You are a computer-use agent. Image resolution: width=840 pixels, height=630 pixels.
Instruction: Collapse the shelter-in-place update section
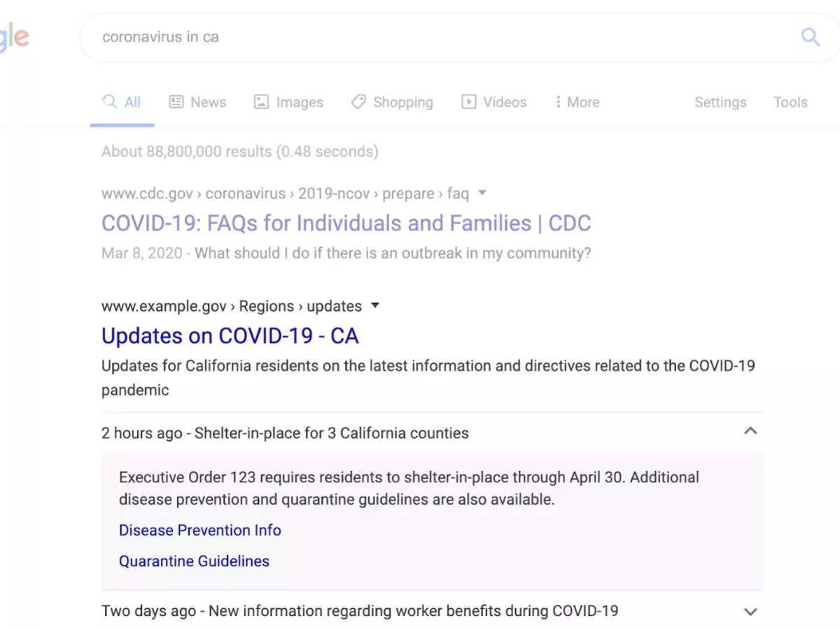coord(750,431)
